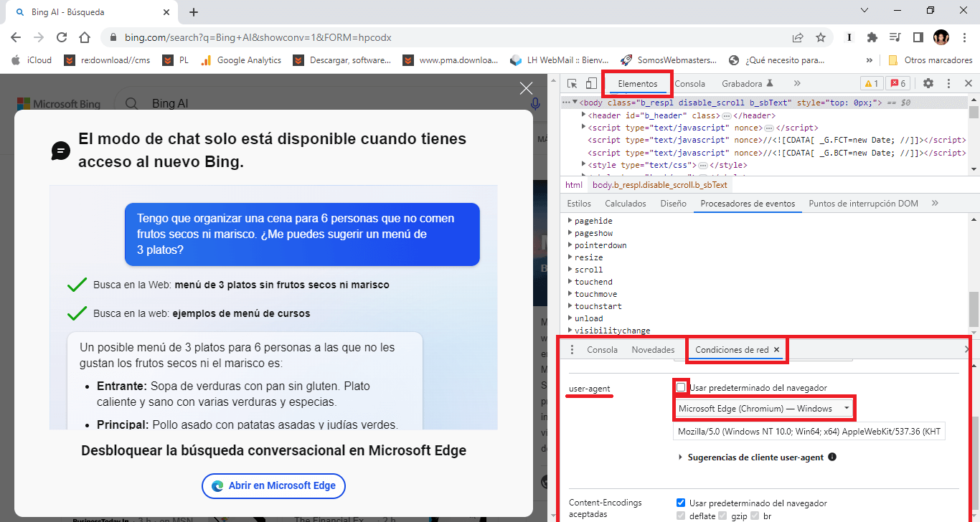Viewport: 980px width, 522px height.
Task: Select the Novedades drawer tab
Action: pos(653,350)
